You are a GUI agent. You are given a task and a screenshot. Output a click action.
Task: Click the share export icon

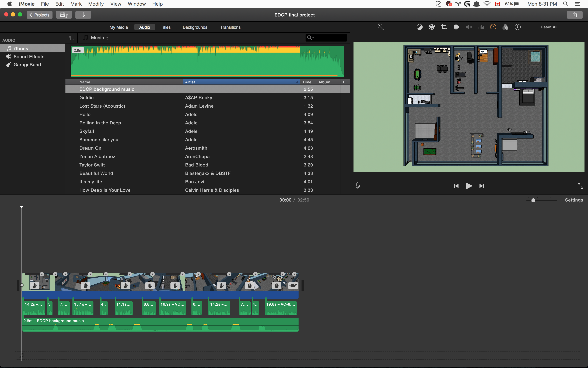coord(574,15)
